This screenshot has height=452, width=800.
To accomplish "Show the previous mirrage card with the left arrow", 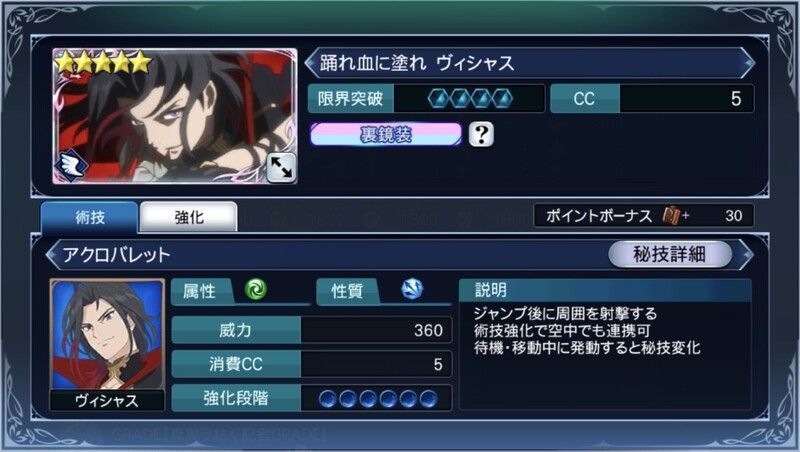I will coord(311,63).
